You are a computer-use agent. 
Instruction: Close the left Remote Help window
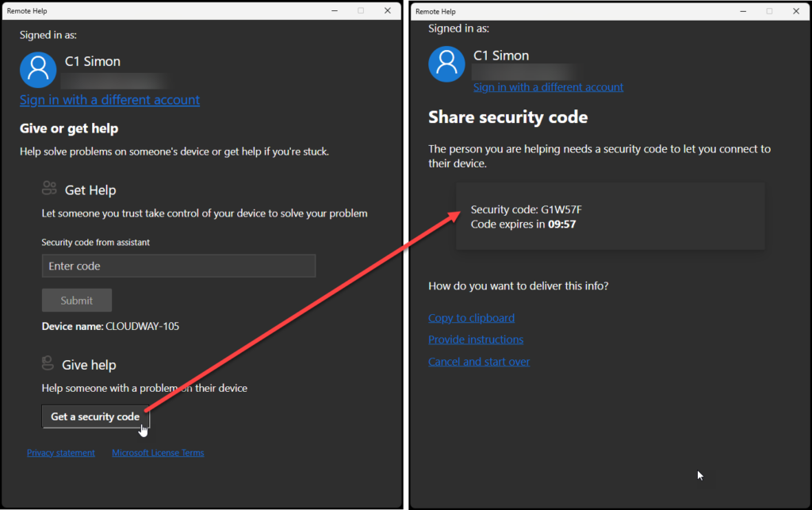(387, 10)
